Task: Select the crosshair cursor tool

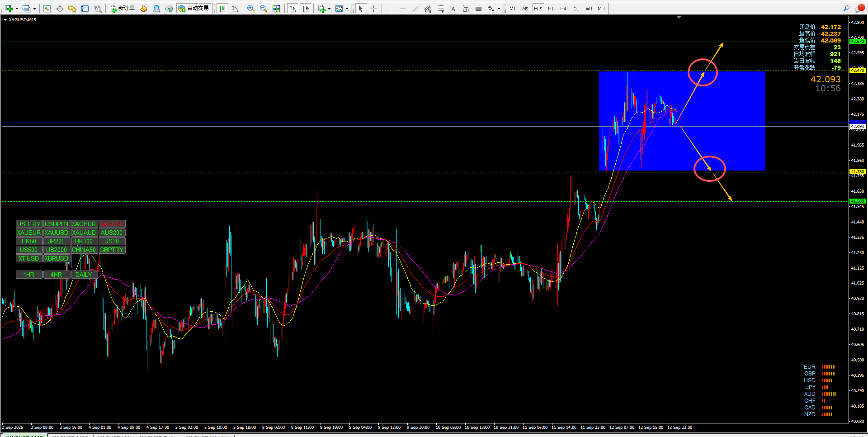Action: pyautogui.click(x=373, y=9)
